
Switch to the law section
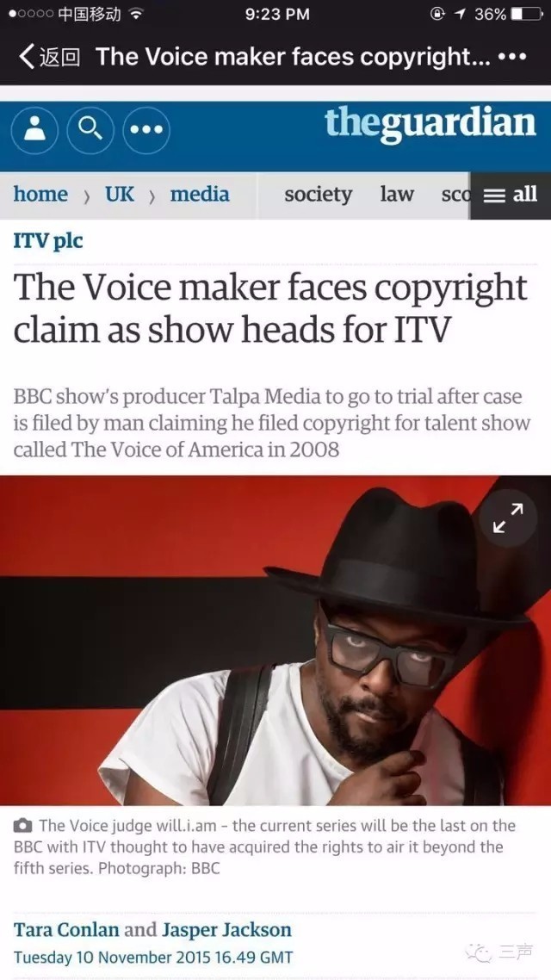(397, 195)
